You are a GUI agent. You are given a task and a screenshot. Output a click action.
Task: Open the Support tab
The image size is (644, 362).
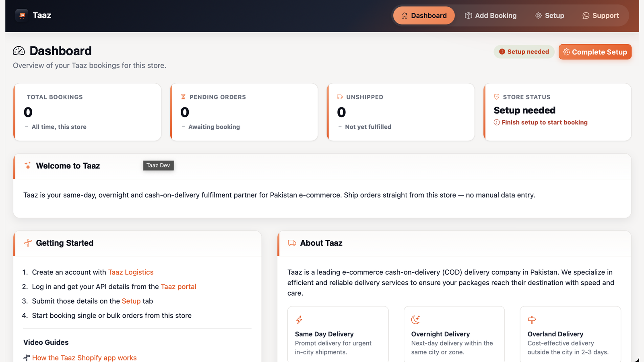pos(601,16)
